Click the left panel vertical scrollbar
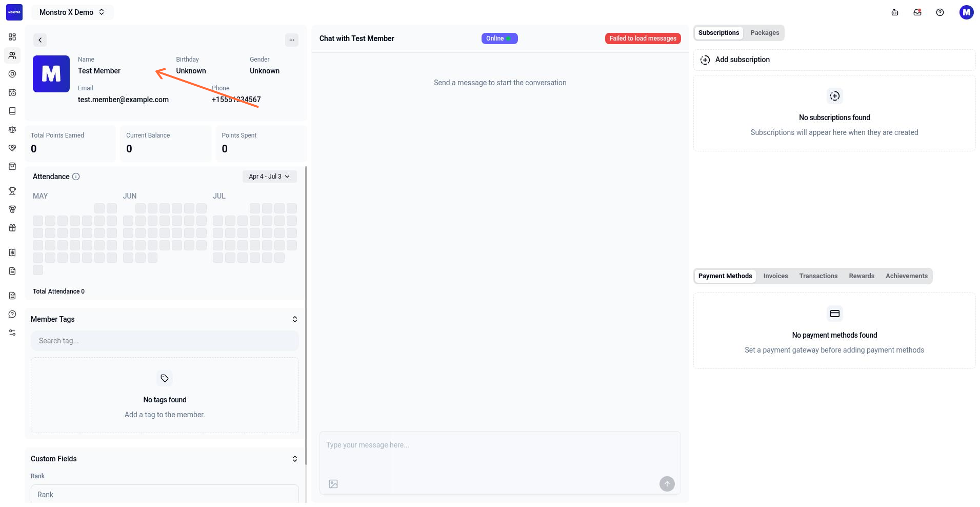 coord(306,316)
